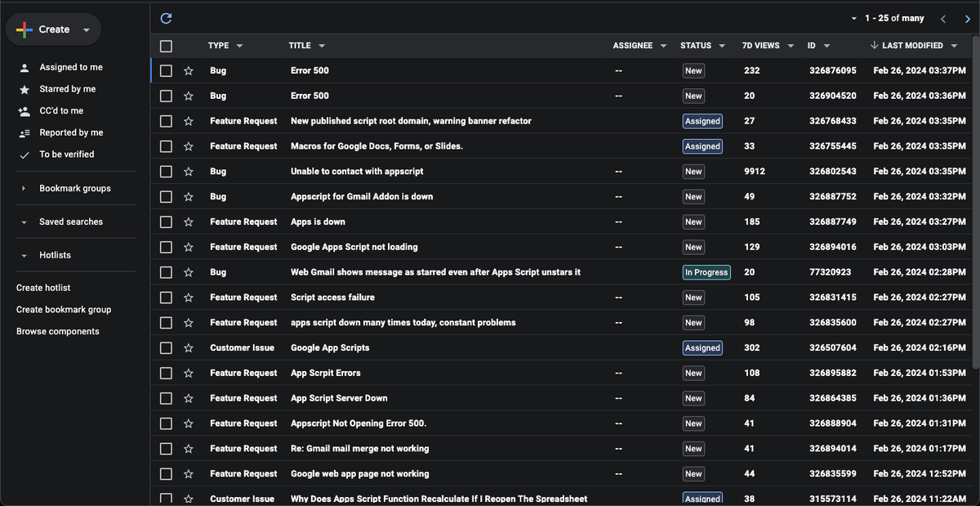
Task: Star the first Error 500 issue 326876095
Action: coord(189,71)
